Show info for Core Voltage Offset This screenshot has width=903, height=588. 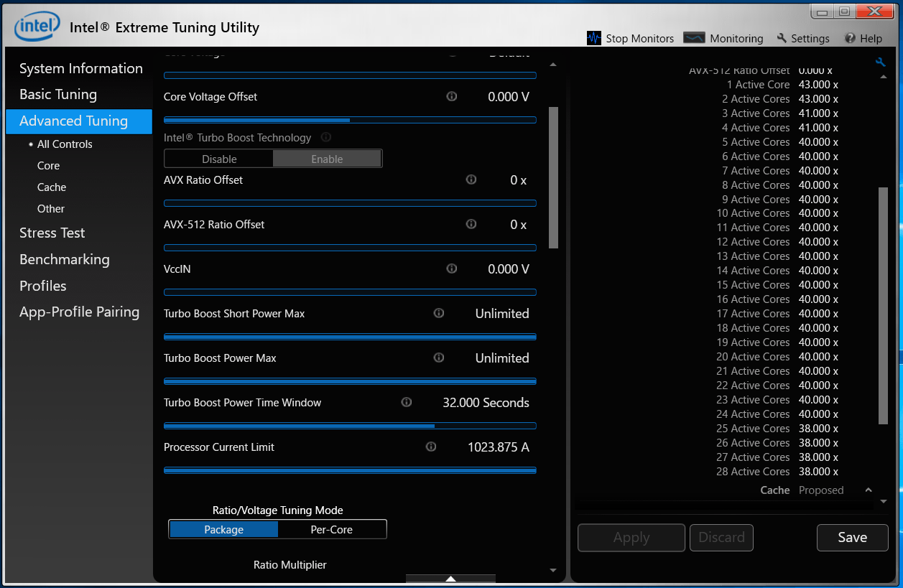click(x=452, y=96)
